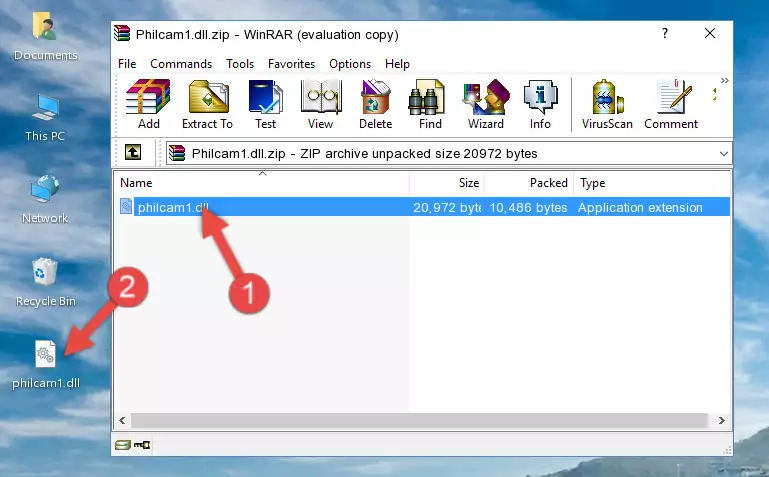Go up one folder level

[x=133, y=152]
